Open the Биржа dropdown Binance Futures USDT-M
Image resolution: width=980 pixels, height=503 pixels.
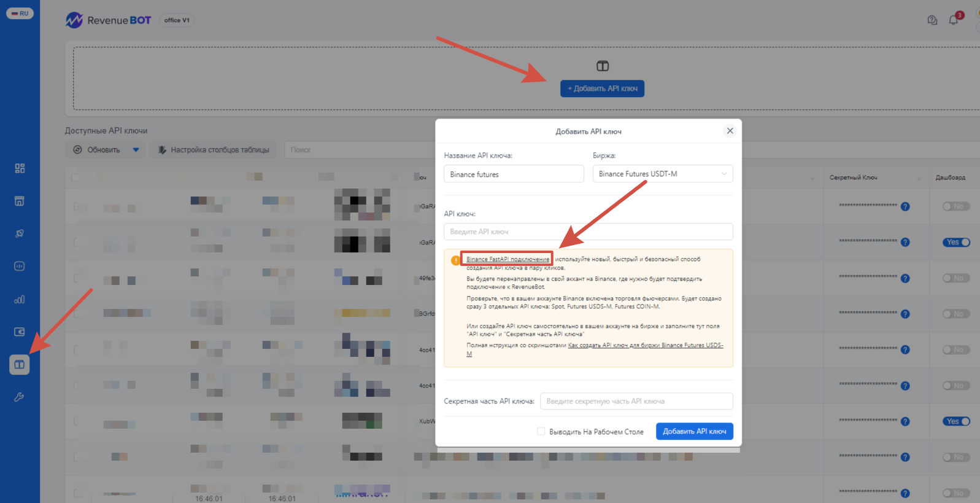tap(663, 174)
